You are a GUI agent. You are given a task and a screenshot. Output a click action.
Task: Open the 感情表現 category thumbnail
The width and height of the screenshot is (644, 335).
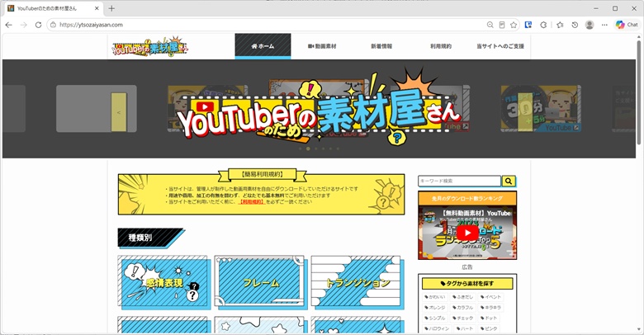(x=164, y=282)
